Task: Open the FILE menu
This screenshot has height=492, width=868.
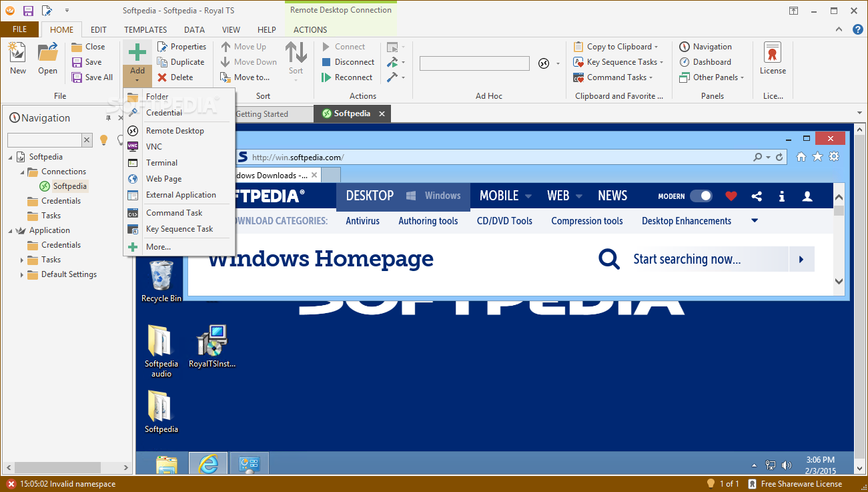Action: coord(20,29)
